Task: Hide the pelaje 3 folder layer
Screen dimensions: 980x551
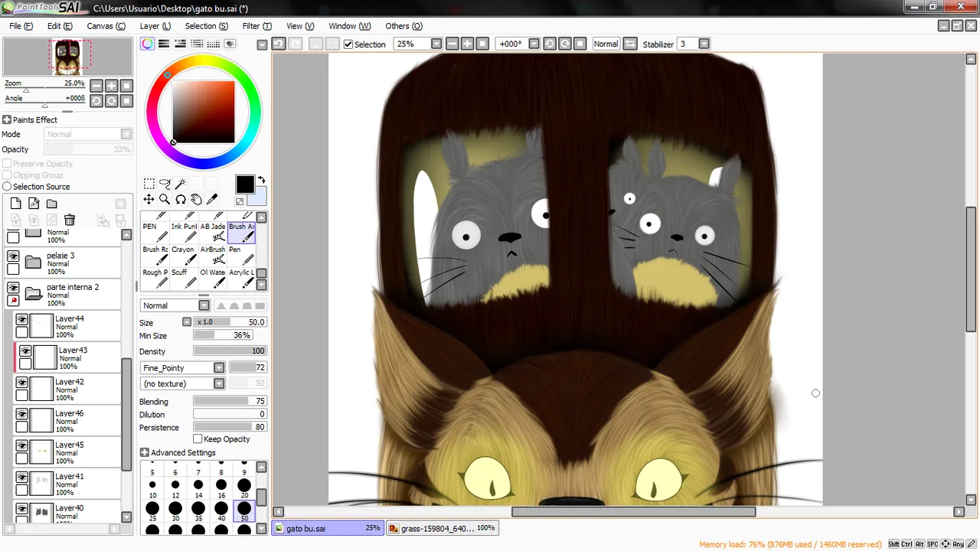Action: 13,256
